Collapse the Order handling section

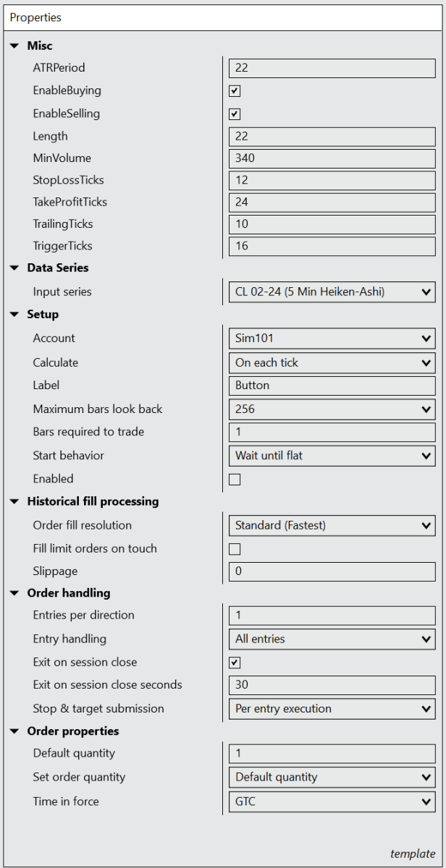point(14,593)
